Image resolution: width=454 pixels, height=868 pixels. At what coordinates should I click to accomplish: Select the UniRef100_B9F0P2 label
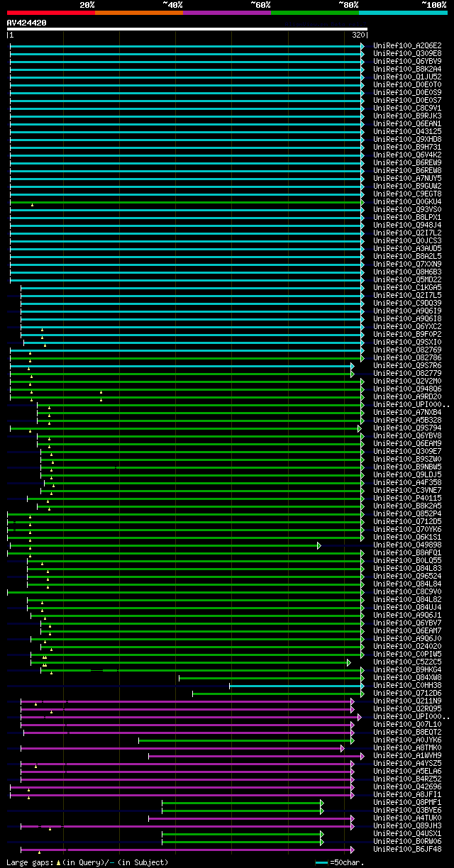point(407,334)
